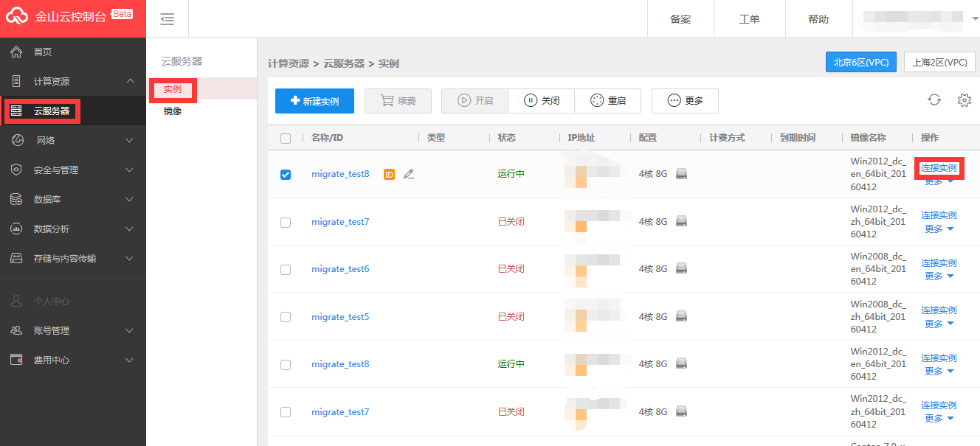
Task: Rename migrate_test8 using the pencil icon
Action: point(409,173)
